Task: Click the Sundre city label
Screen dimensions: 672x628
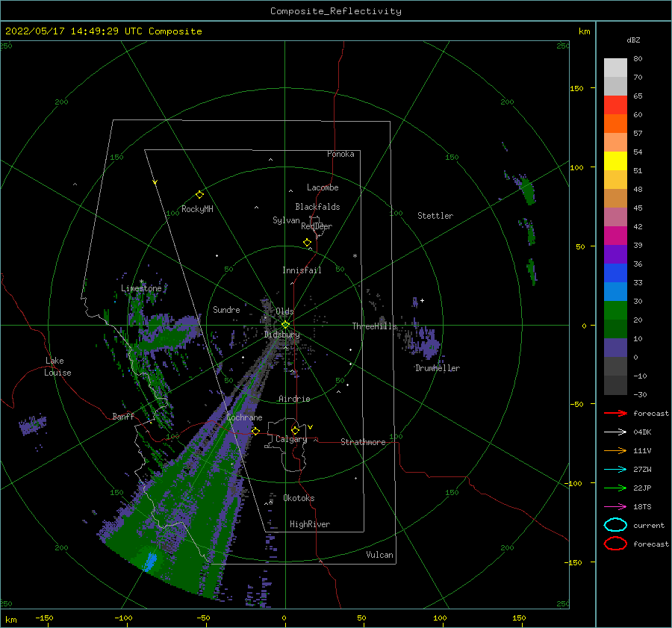Action: [226, 309]
